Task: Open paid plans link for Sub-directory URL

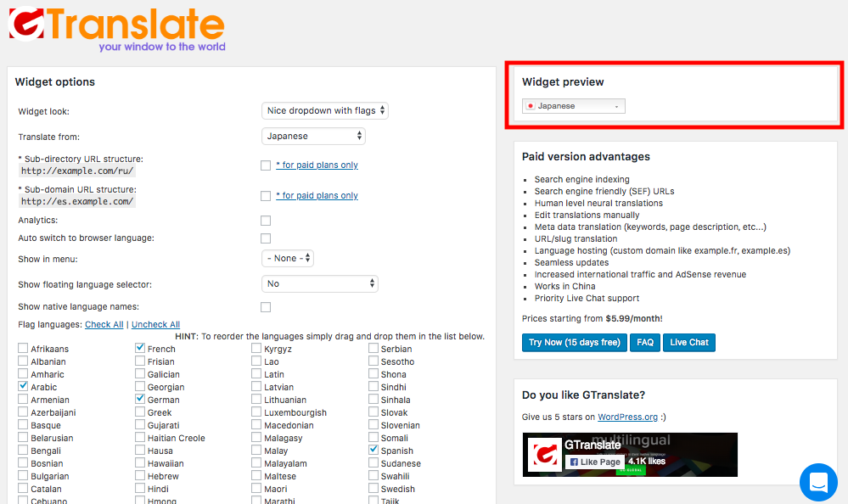Action: (317, 165)
